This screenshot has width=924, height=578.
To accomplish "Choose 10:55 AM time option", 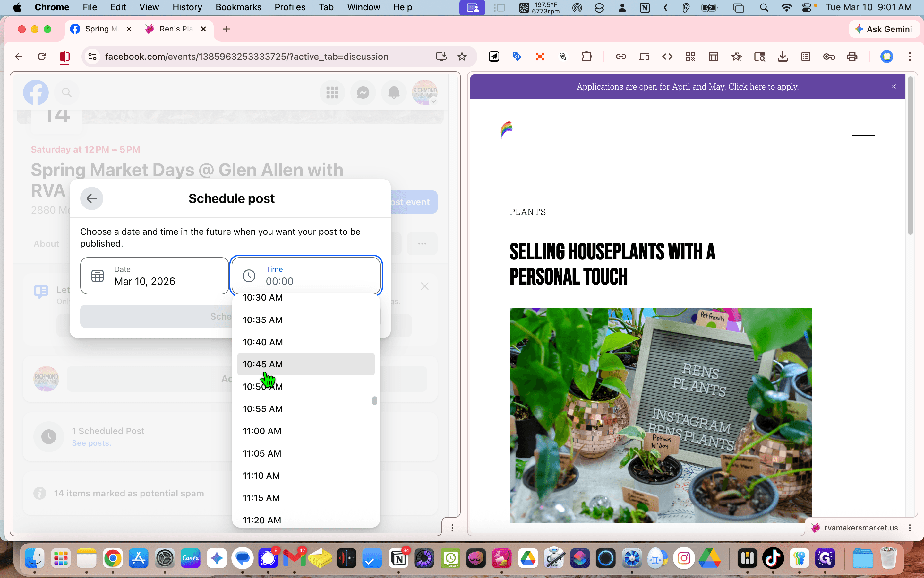I will coord(306,409).
